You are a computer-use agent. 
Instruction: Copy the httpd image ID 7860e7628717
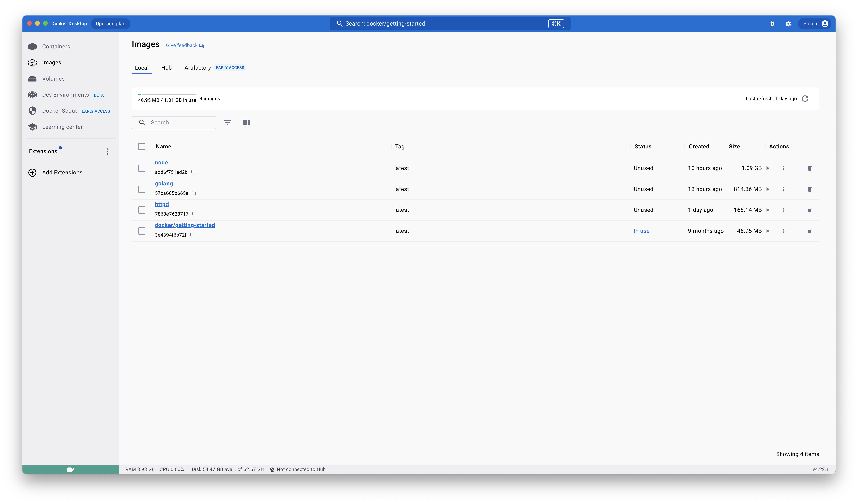(194, 214)
